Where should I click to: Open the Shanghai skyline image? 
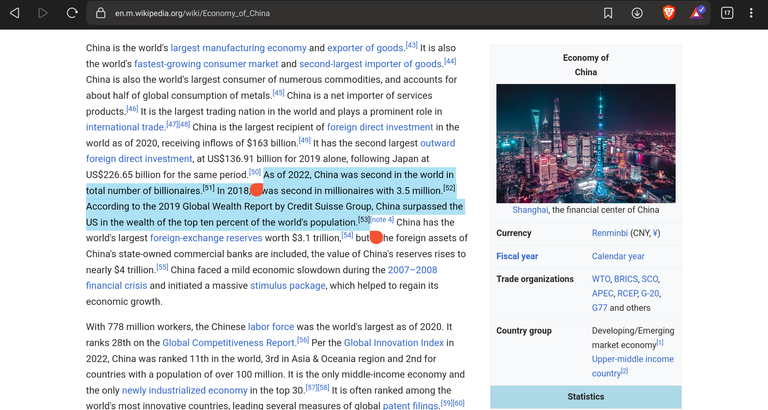pyautogui.click(x=586, y=143)
